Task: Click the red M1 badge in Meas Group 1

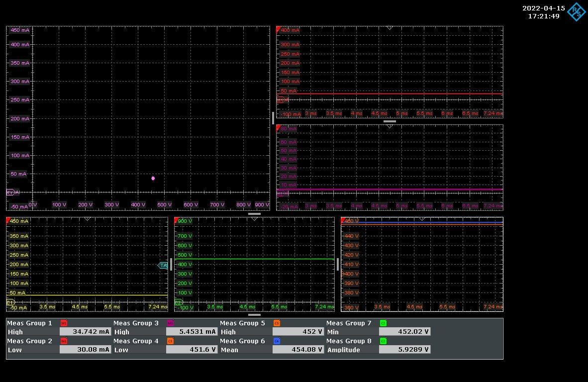Action: [x=64, y=323]
